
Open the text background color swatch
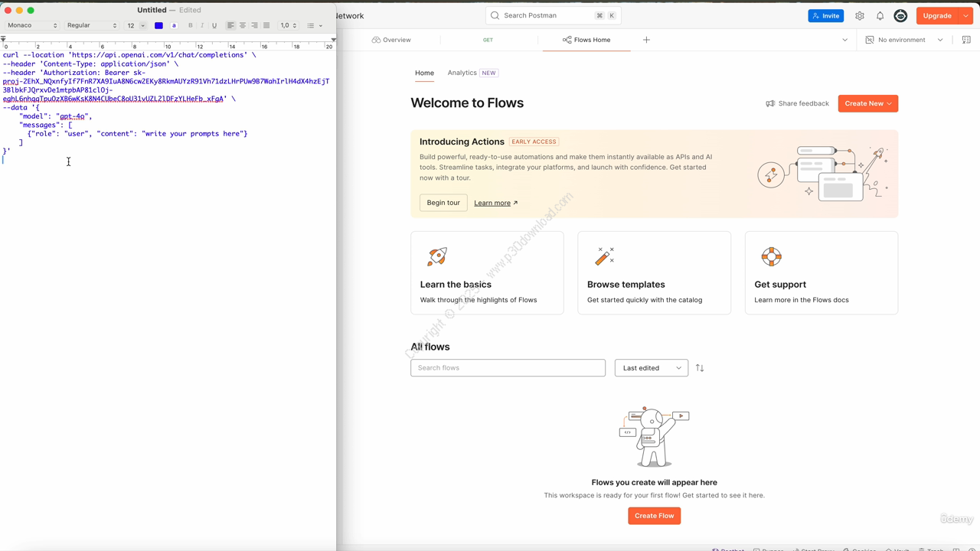174,25
